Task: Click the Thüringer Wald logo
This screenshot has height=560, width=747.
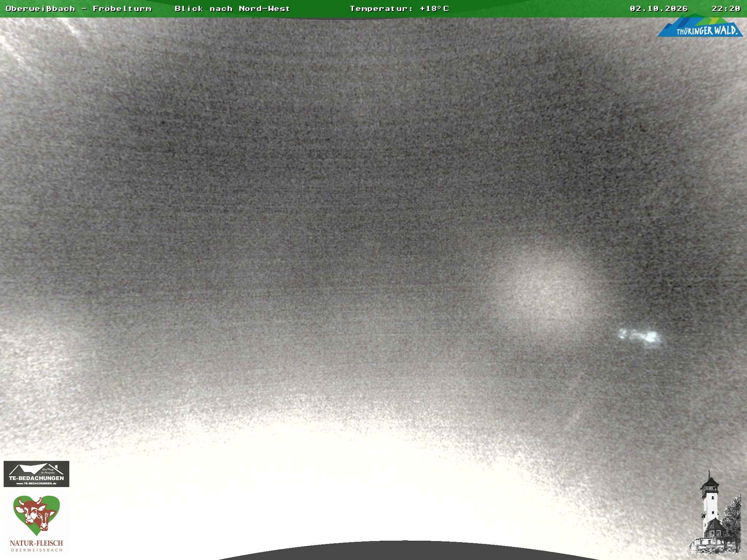Action: pyautogui.click(x=700, y=26)
